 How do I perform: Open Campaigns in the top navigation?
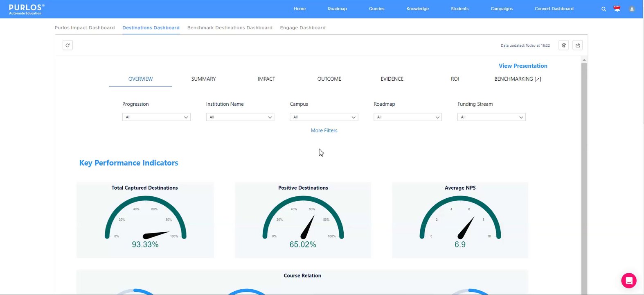(502, 9)
